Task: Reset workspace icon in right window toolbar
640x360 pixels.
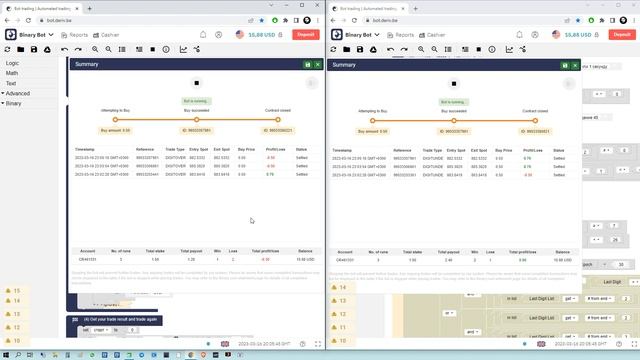Action: tap(333, 49)
